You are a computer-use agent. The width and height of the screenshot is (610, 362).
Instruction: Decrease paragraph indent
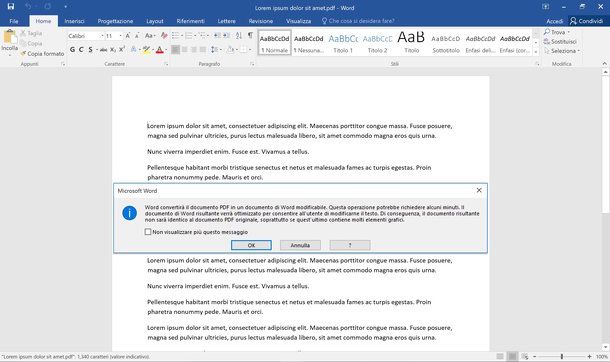point(217,36)
